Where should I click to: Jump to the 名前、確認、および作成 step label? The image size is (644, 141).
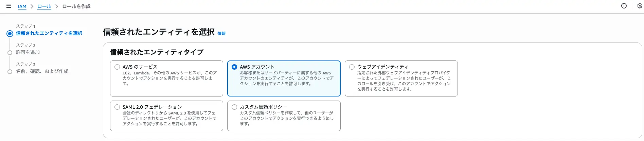(42, 71)
